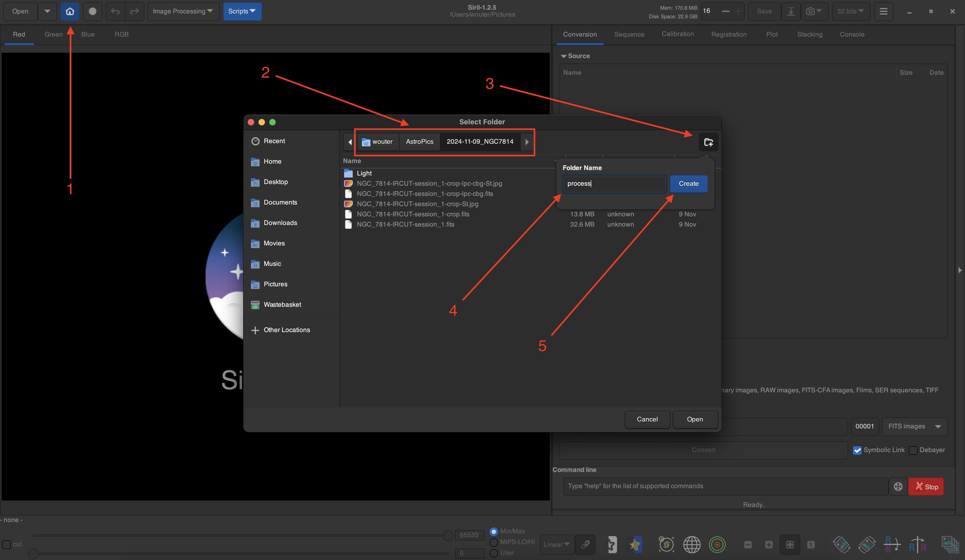965x560 pixels.
Task: Click the Folder Name text field
Action: [x=614, y=184]
